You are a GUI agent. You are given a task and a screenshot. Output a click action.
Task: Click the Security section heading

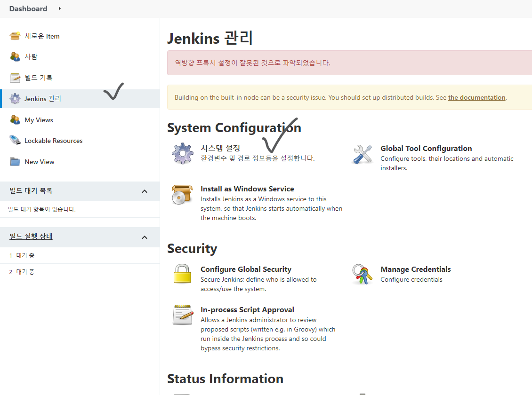(192, 248)
